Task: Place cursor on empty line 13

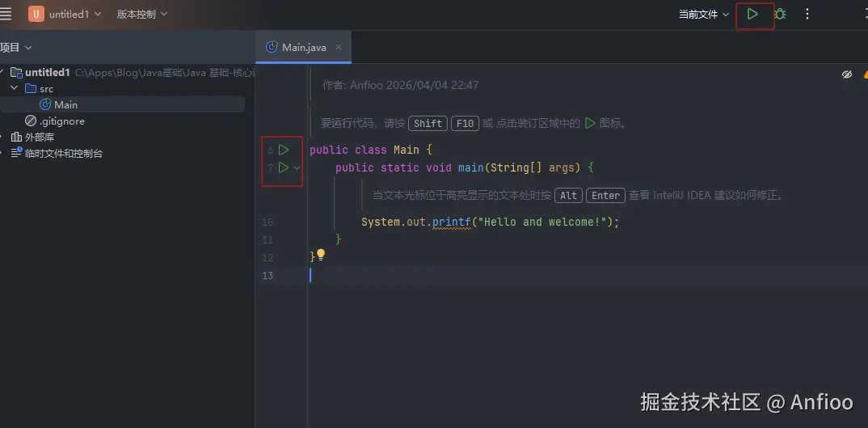Action: (x=588, y=275)
